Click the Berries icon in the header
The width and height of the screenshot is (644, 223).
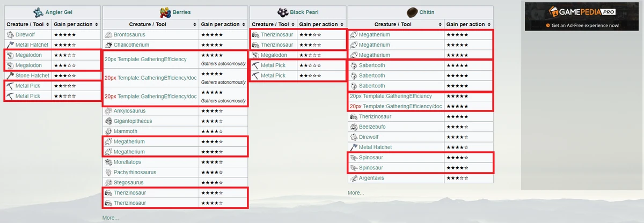click(165, 12)
